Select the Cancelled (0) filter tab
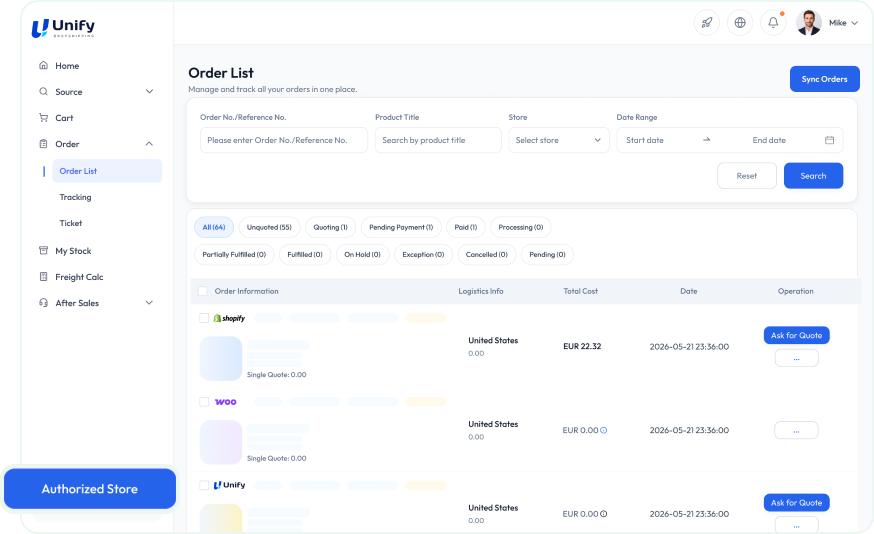This screenshot has height=534, width=874. point(487,255)
